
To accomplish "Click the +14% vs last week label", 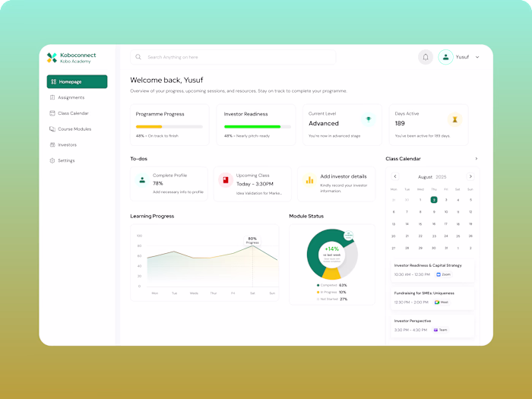I will (332, 252).
